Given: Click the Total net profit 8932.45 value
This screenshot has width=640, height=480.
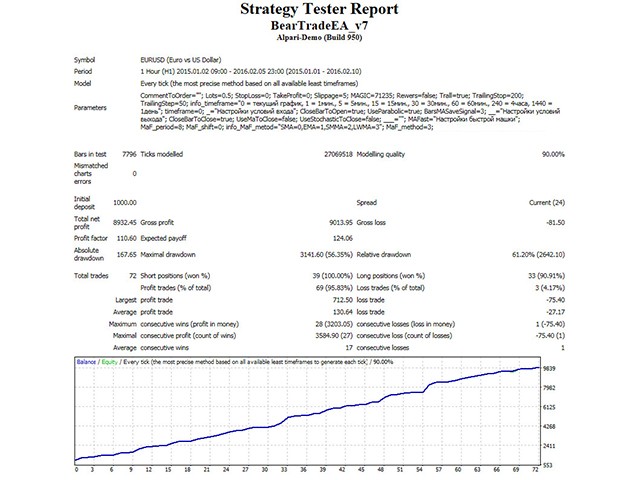Looking at the screenshot, I should 124,223.
